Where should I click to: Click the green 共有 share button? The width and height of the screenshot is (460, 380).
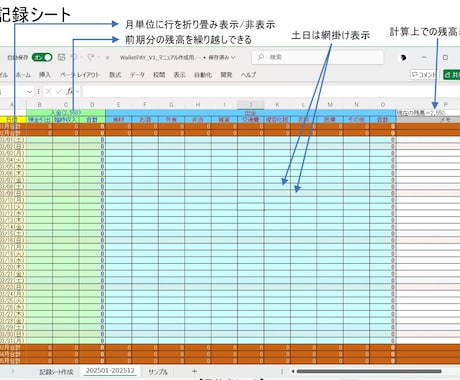[x=452, y=75]
